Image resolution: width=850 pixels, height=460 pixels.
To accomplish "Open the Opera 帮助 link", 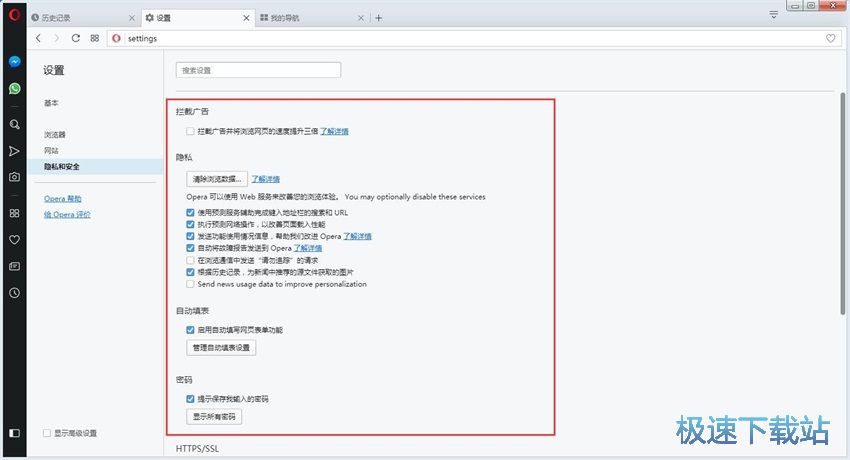I will click(63, 199).
